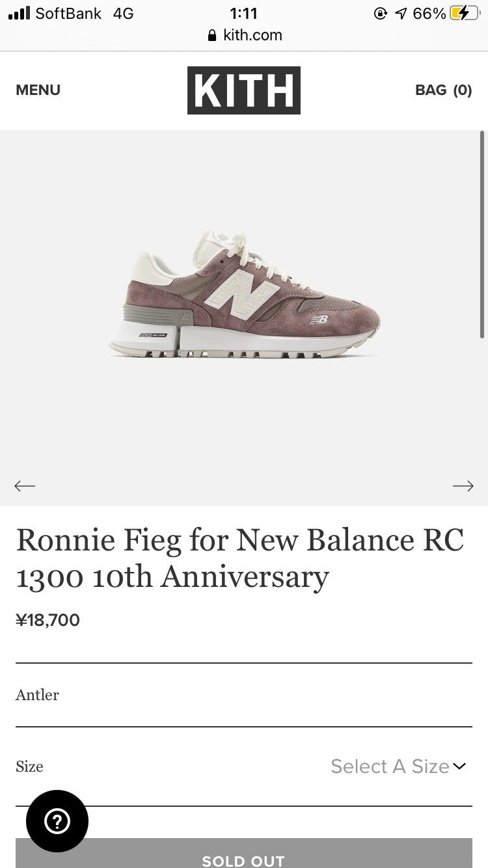Tap the orientation lock status icon
Screen dimensions: 488x868
[x=381, y=14]
